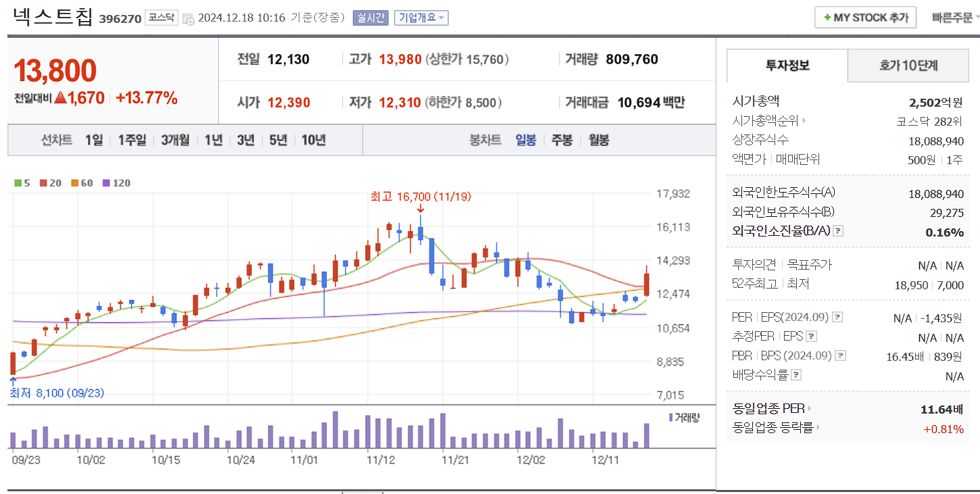Viewport: 980px width, 494px height.
Task: Switch to the 호가 10단계 tab
Action: (x=908, y=66)
